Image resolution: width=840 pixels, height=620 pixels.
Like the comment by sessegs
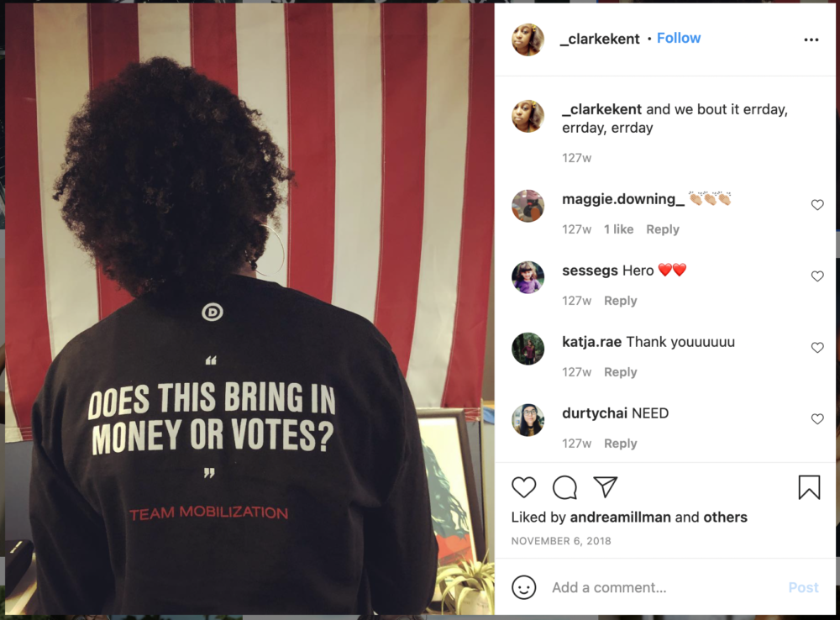click(x=817, y=276)
